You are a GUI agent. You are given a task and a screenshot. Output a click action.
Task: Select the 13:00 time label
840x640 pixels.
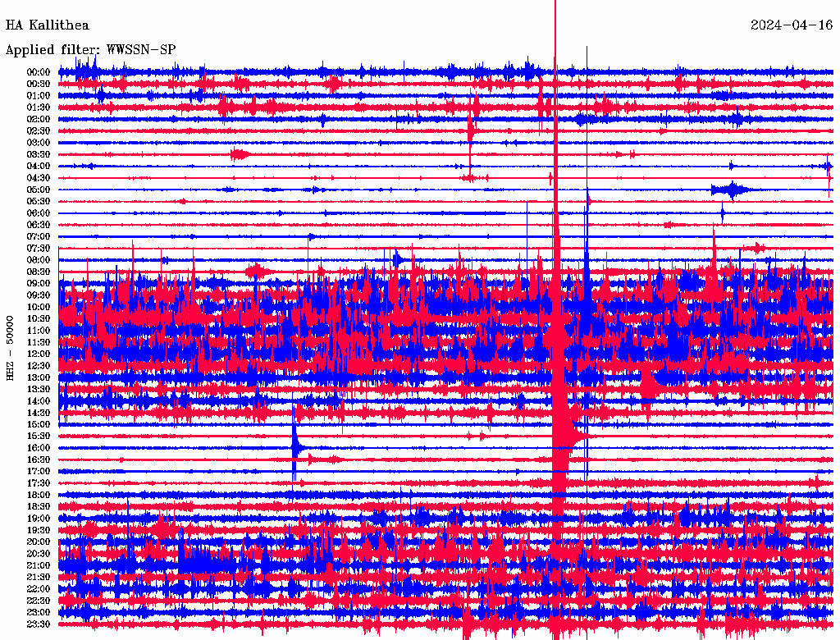[39, 378]
